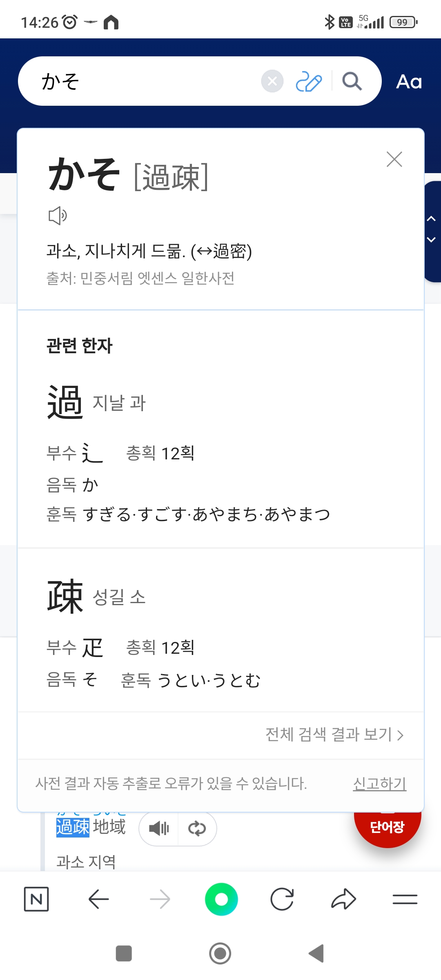Share this dictionary page
The image size is (441, 980).
point(343,899)
